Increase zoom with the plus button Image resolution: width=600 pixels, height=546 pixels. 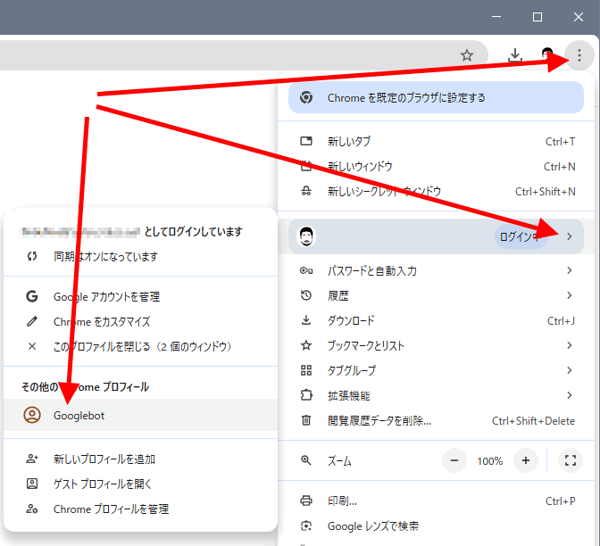click(526, 460)
